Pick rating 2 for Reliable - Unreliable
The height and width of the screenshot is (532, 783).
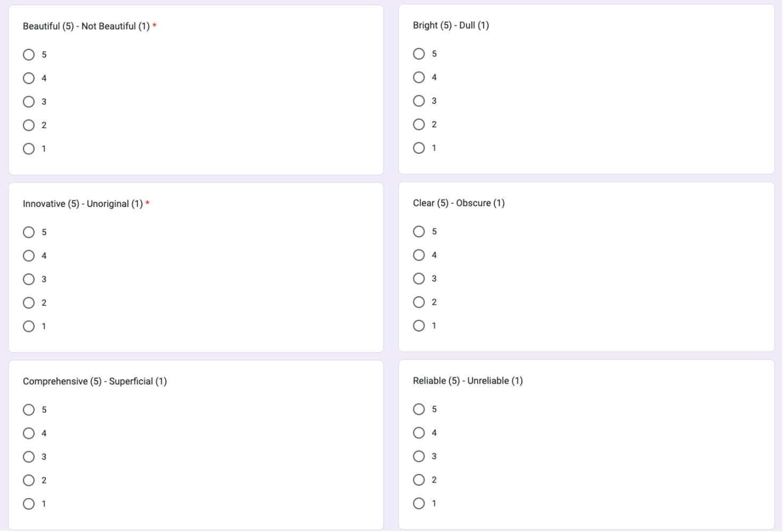tap(419, 480)
